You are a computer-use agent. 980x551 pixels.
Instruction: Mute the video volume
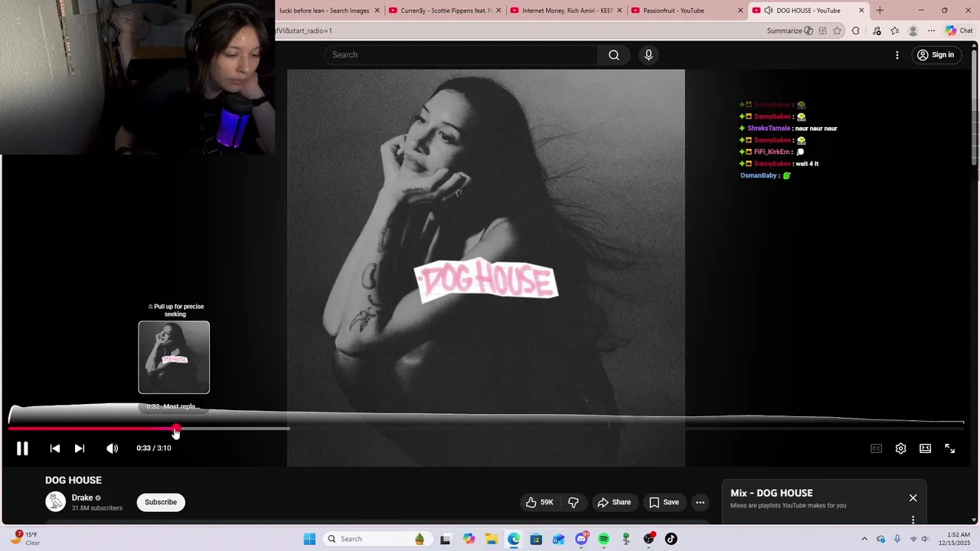tap(113, 448)
